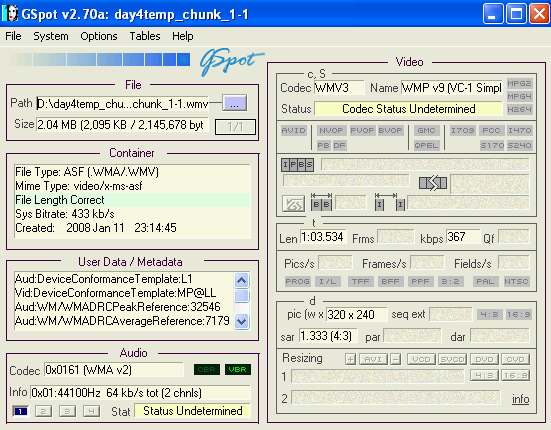Select 'File Type: ASF (.WMA/.WMV)' row

coord(132,172)
